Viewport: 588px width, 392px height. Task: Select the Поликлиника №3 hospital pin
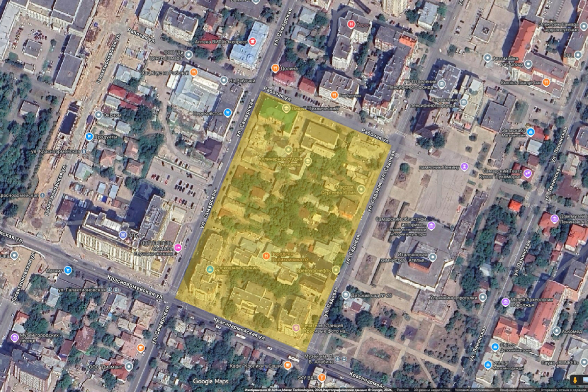[x=266, y=256]
